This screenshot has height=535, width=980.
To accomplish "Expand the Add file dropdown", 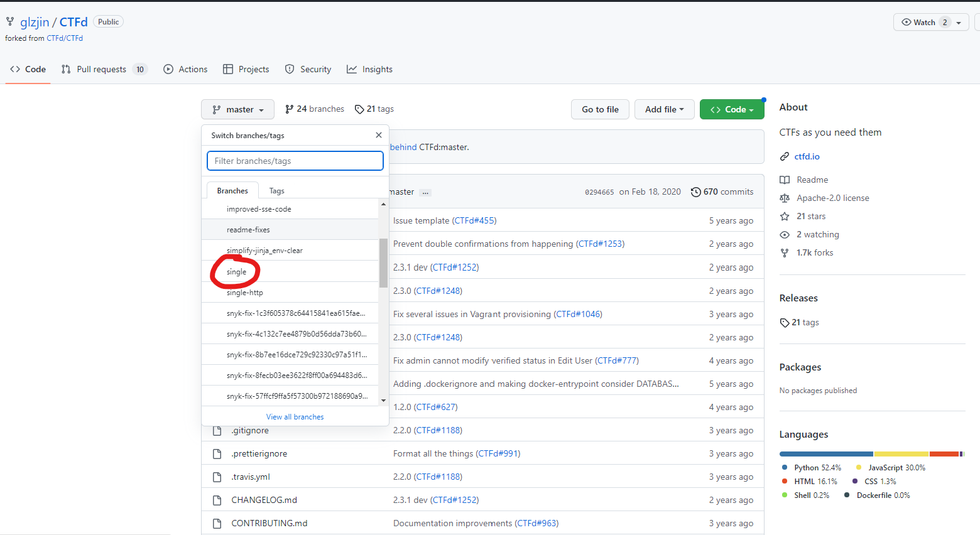I will click(664, 109).
